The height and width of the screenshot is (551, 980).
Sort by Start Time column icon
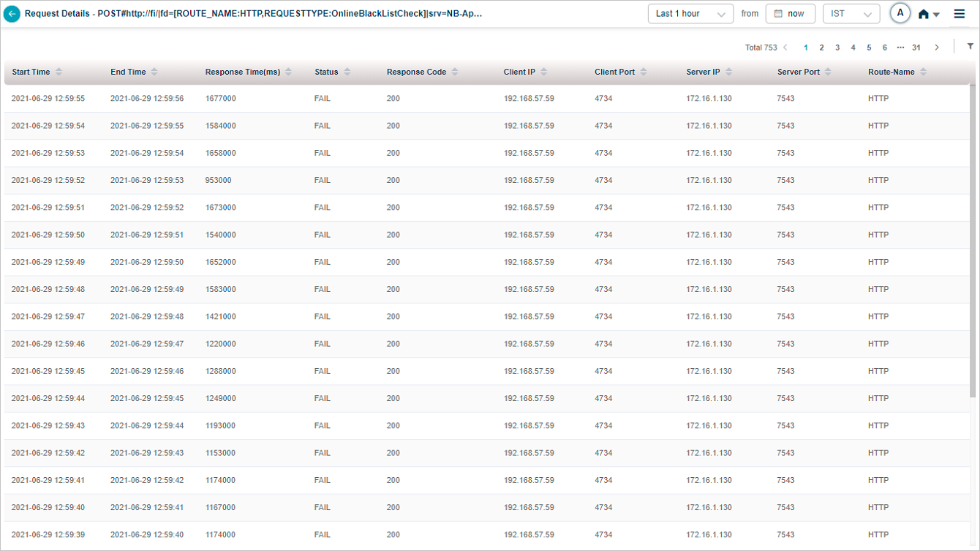coord(59,72)
